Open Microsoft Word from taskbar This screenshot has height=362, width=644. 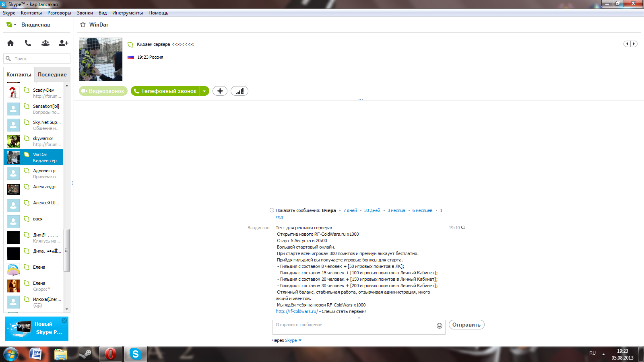[x=36, y=354]
